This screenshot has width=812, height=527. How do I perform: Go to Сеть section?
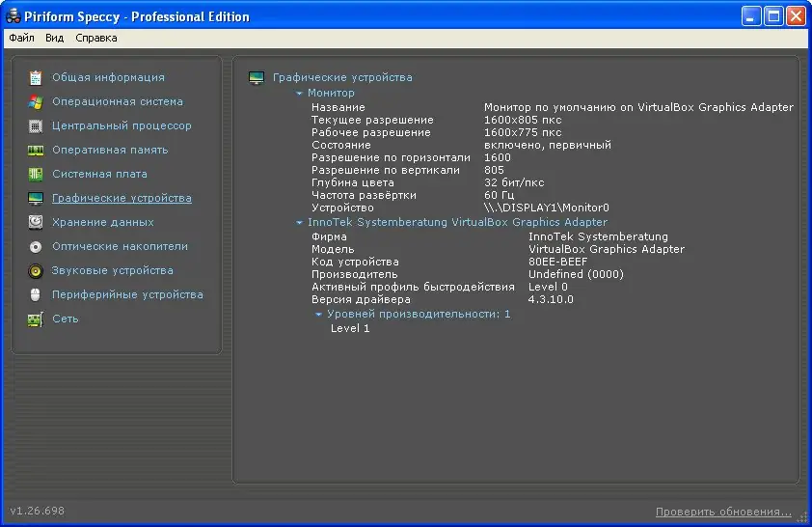coord(66,319)
